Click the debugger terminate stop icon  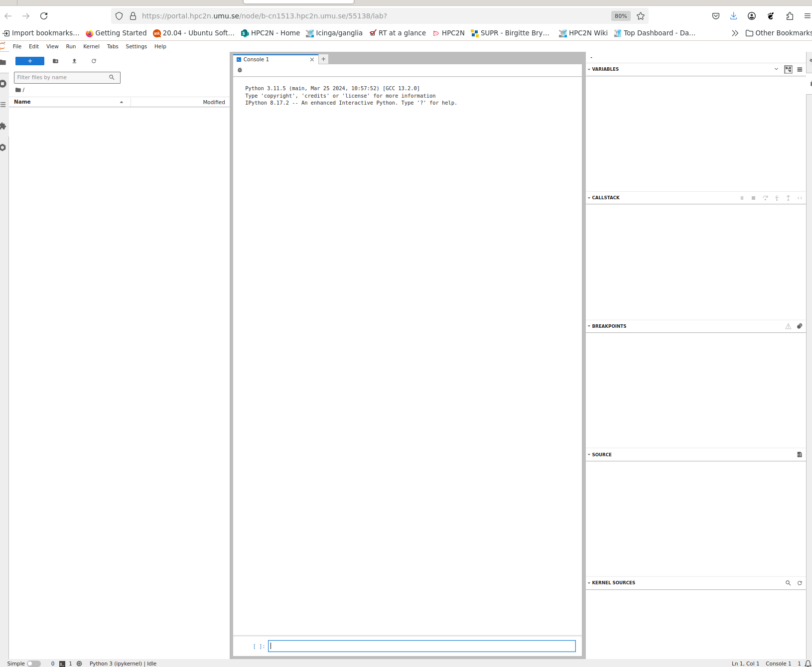pos(753,198)
